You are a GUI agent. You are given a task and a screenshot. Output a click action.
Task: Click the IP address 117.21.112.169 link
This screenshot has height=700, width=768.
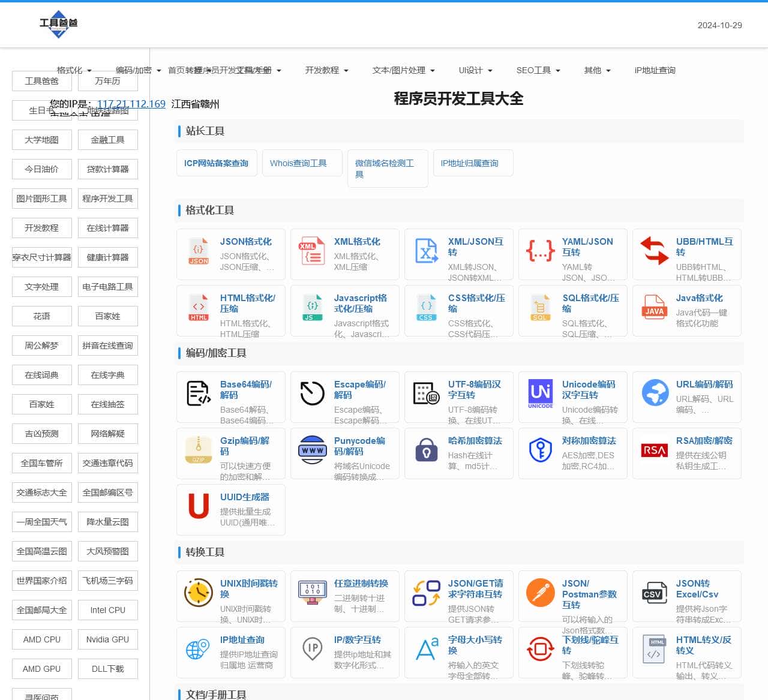coord(131,104)
